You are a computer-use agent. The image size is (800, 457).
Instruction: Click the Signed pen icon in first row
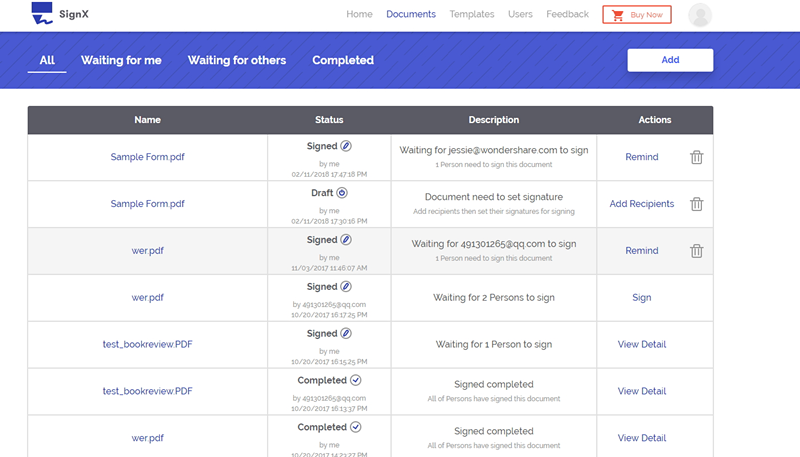[346, 146]
